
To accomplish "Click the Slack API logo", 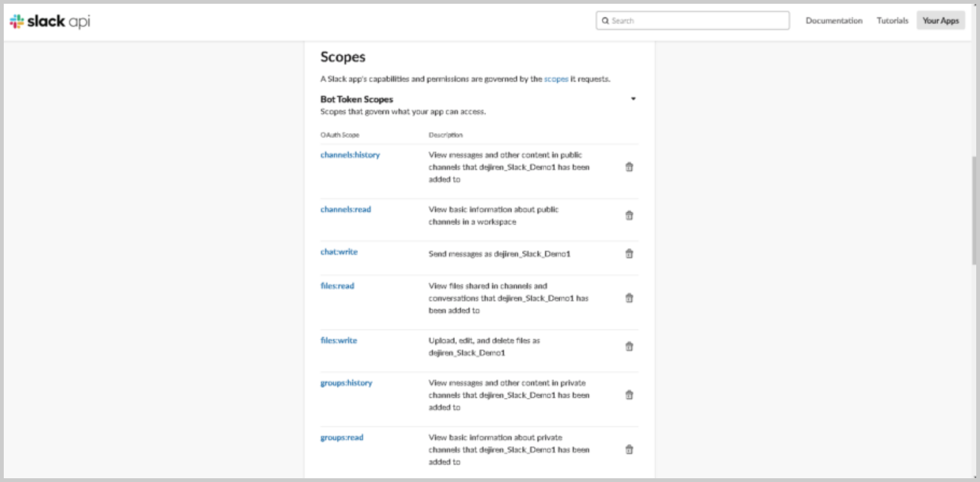I will pyautogui.click(x=50, y=21).
